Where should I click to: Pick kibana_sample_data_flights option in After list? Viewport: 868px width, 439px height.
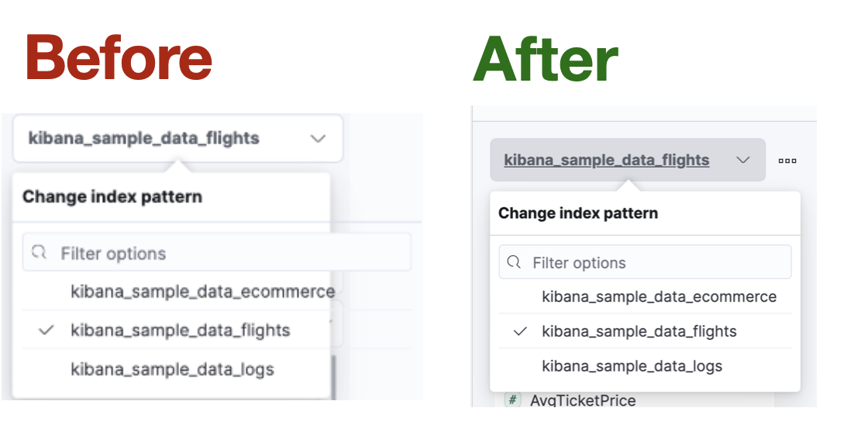coord(639,332)
